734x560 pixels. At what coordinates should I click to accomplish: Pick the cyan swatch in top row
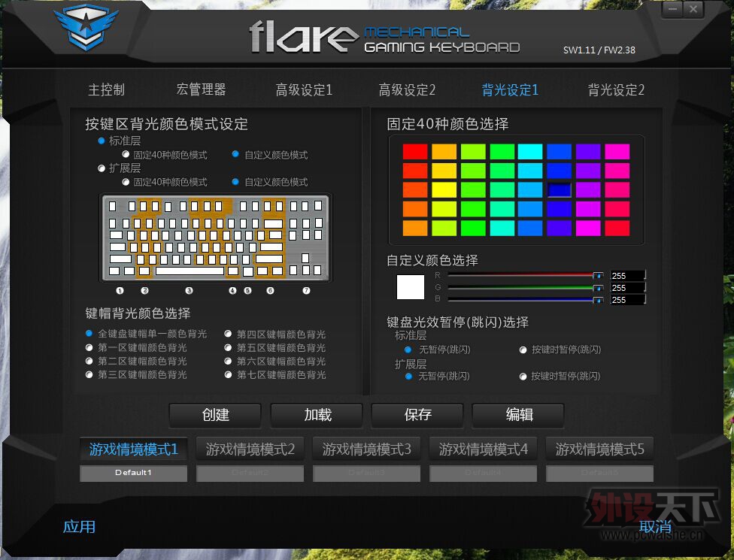[x=530, y=152]
